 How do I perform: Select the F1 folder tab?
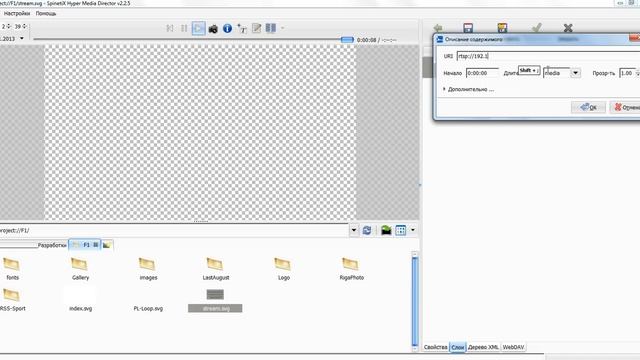point(84,245)
